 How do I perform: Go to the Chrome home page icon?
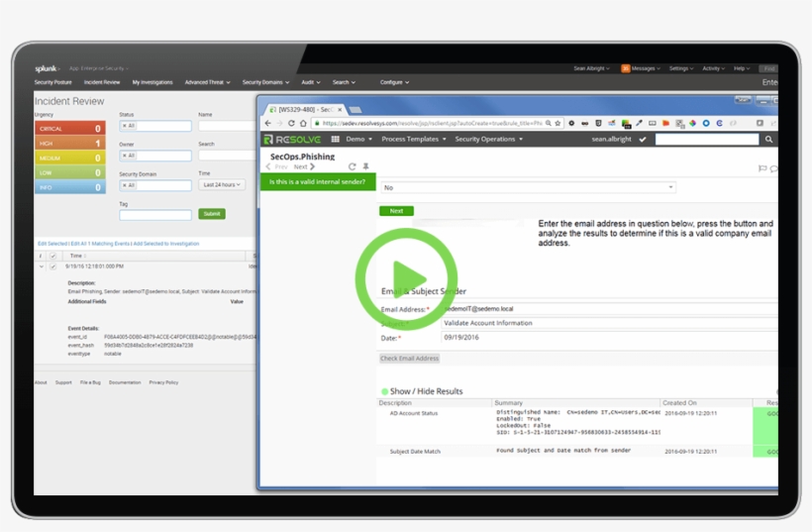click(x=303, y=123)
